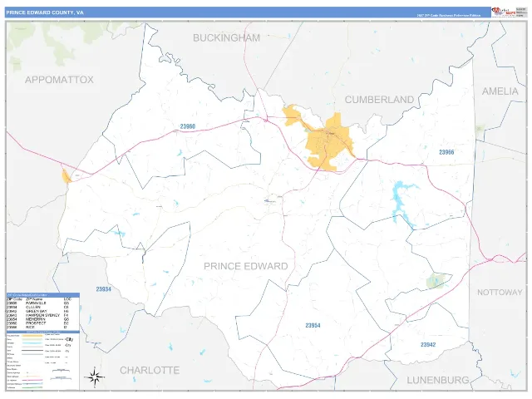Click the orange populated-area swatch in legend
The width and height of the screenshot is (532, 399).
(x=32, y=336)
